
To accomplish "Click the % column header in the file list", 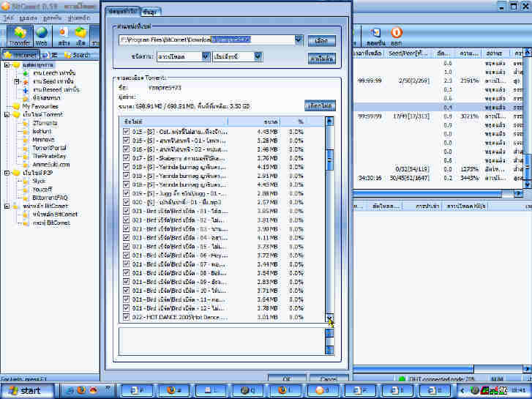I will [301, 122].
